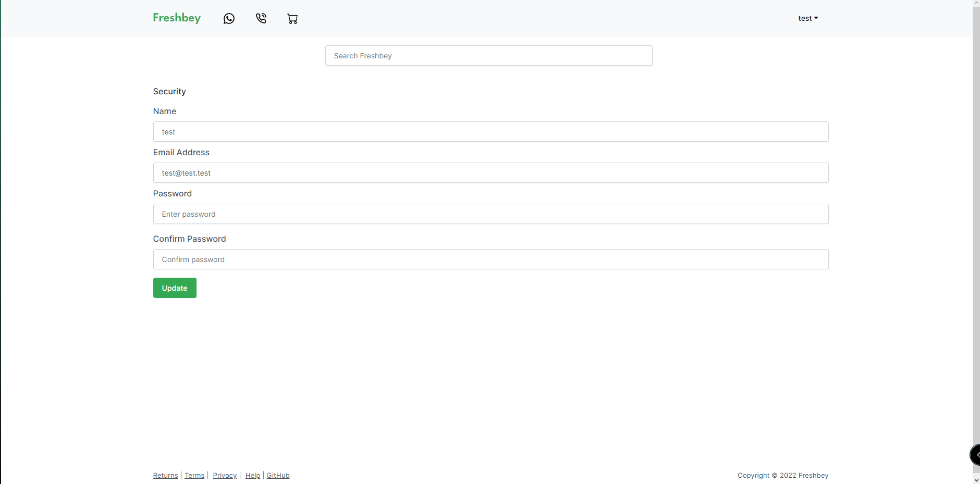Go to the Freshbey home logo
Viewport: 980px width, 484px height.
click(177, 18)
